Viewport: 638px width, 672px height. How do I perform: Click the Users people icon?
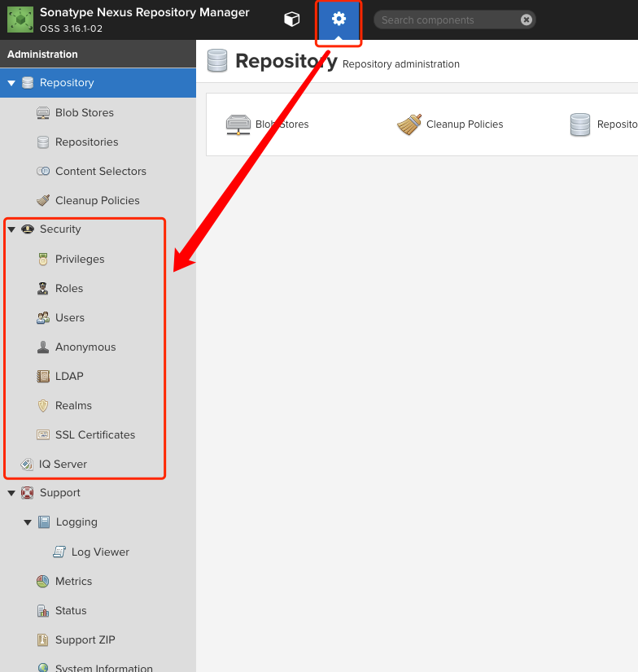pyautogui.click(x=43, y=317)
